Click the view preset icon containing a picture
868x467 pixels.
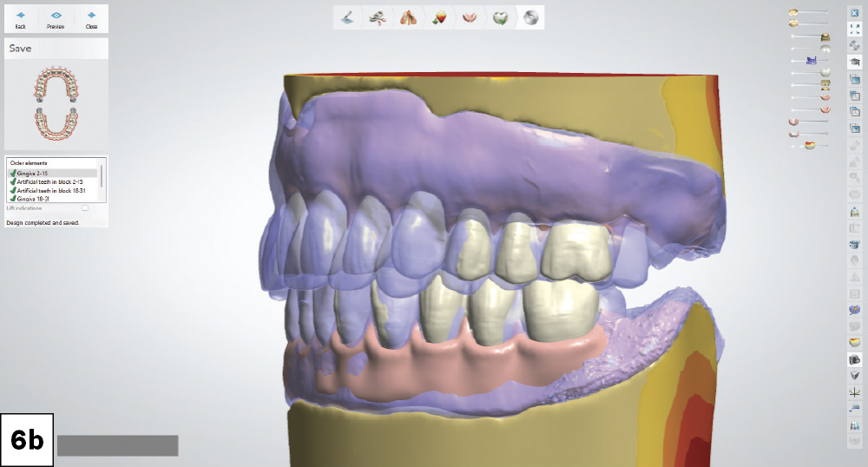855,128
